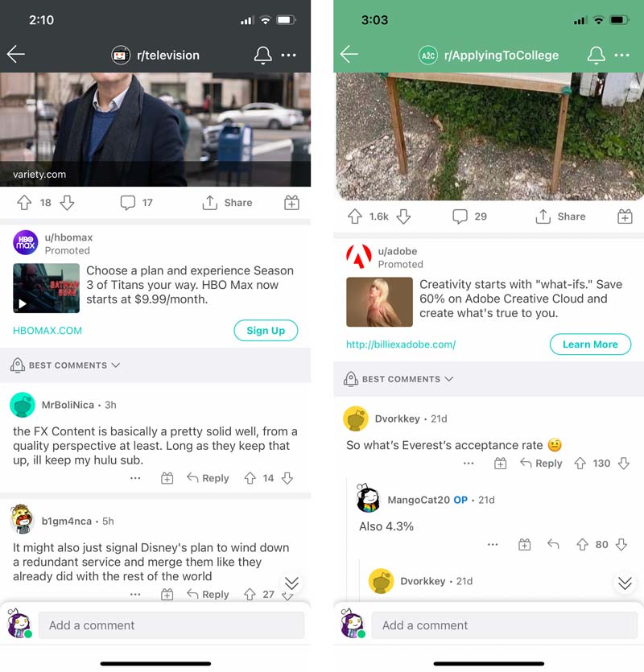The image size is (644, 672).
Task: Open Best Comments sorting on r/ApplyingToCollege
Action: coord(398,379)
